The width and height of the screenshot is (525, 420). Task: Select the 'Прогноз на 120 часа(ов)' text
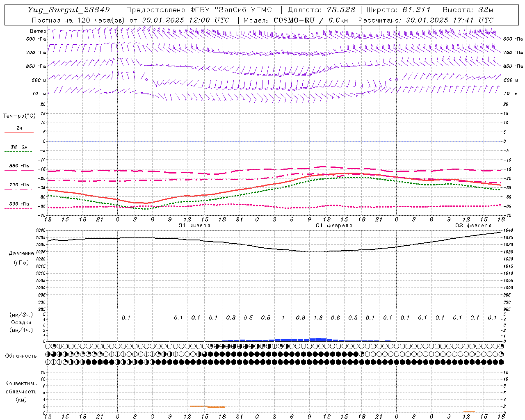(79, 20)
